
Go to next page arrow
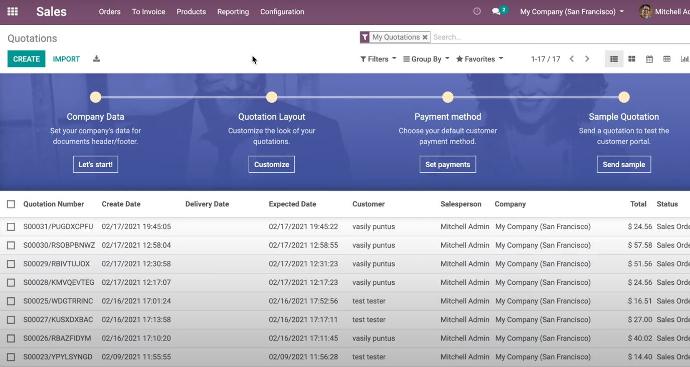tap(587, 59)
